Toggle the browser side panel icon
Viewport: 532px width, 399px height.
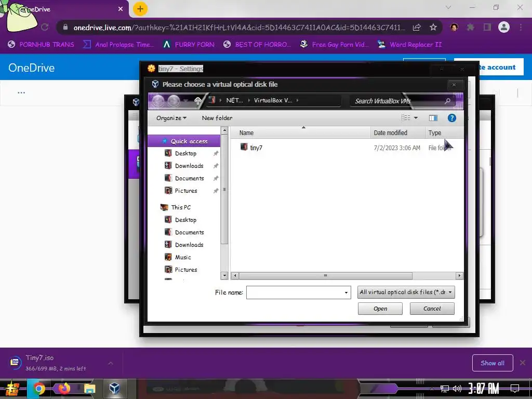487,27
